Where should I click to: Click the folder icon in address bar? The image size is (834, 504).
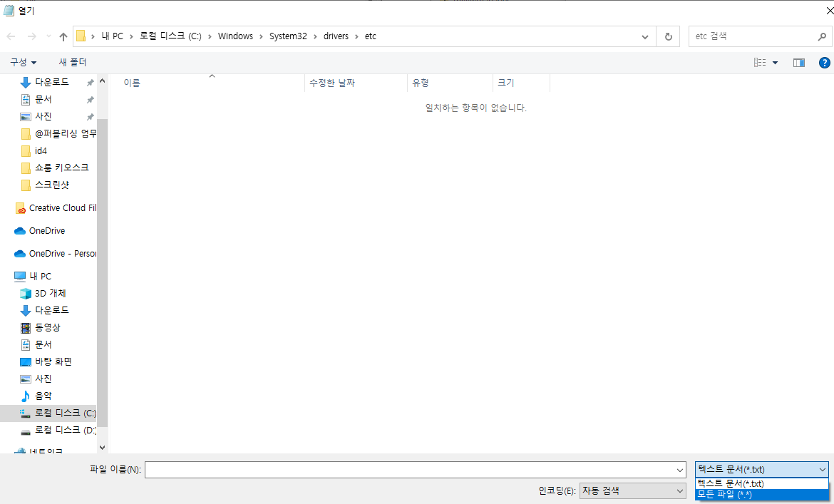click(x=81, y=36)
